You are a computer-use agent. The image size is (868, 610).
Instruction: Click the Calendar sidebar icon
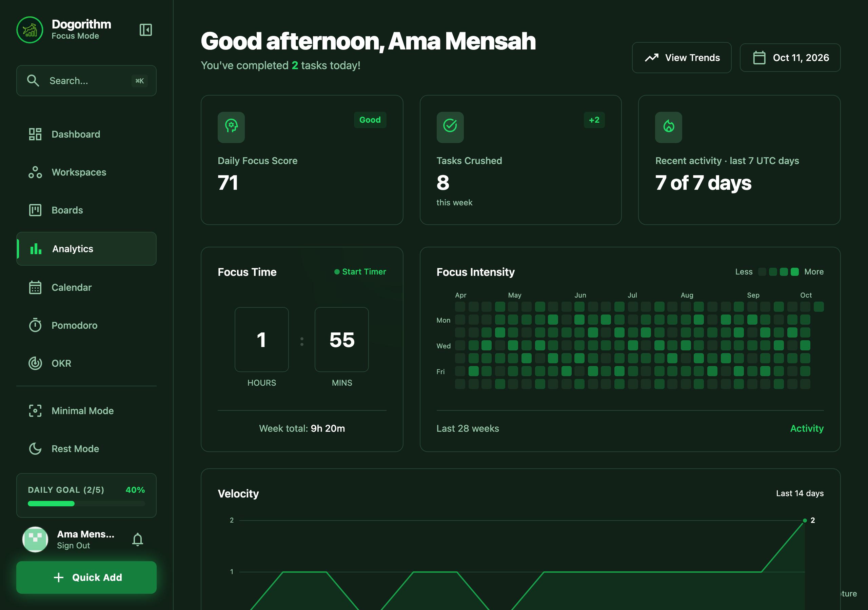[x=35, y=287]
